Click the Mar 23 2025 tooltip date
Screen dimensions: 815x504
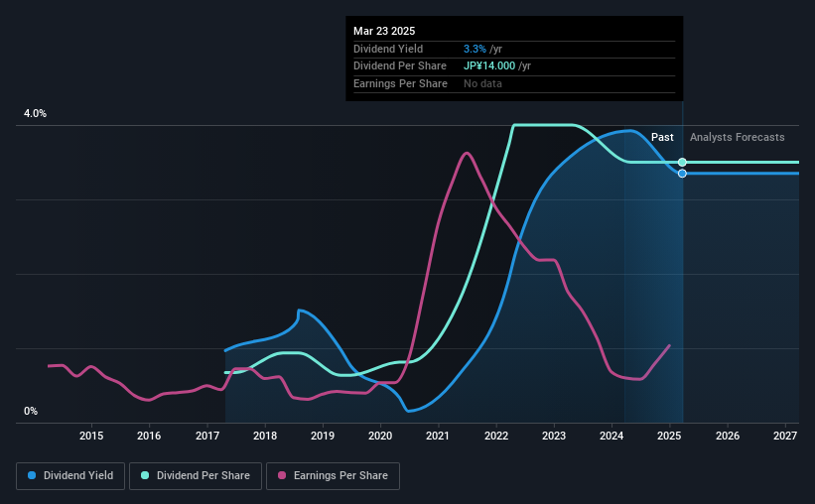(384, 31)
